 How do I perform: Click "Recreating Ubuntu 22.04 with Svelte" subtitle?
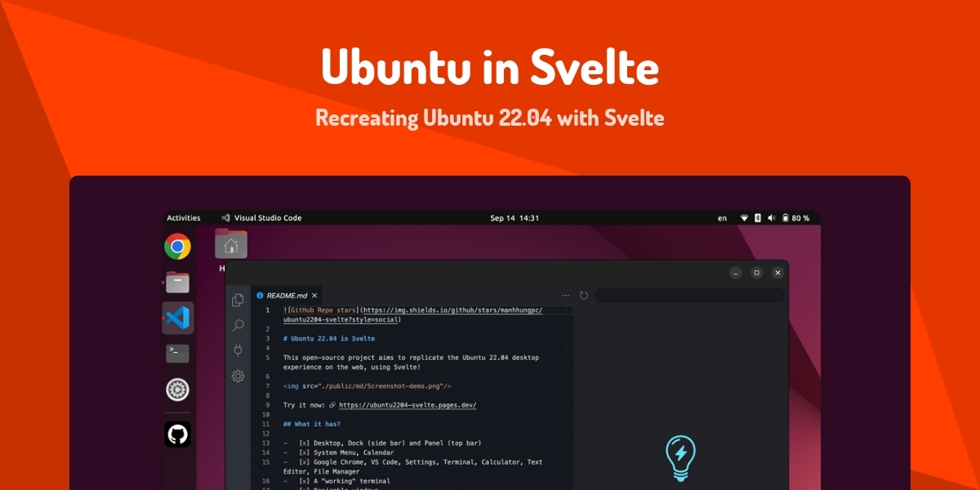click(490, 118)
